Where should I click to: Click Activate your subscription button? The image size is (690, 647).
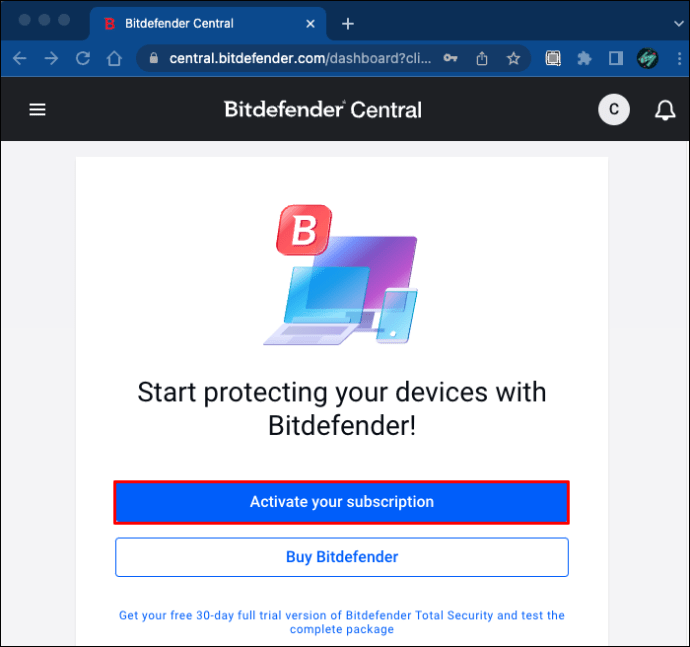(x=341, y=502)
